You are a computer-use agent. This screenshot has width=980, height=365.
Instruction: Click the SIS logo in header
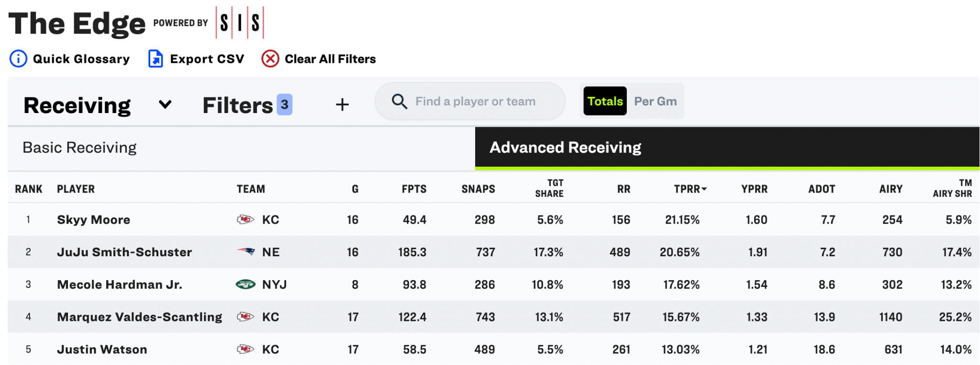(x=240, y=23)
